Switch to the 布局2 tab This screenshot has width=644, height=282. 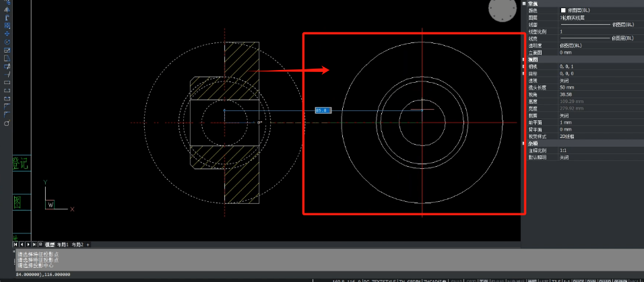pos(77,244)
